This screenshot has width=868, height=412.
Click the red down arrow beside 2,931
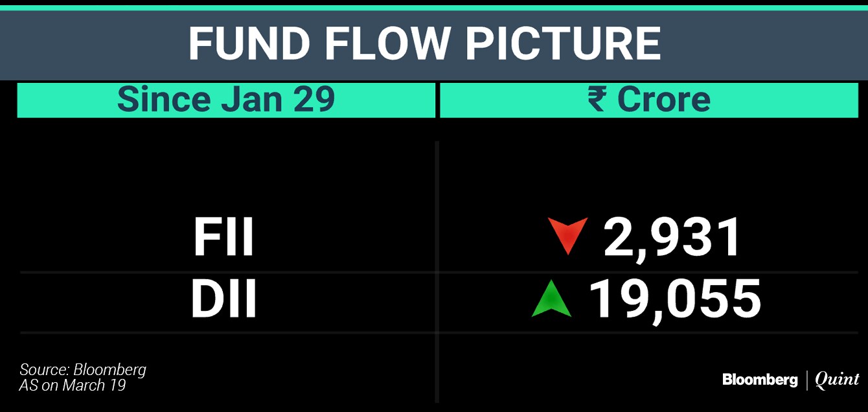(567, 235)
